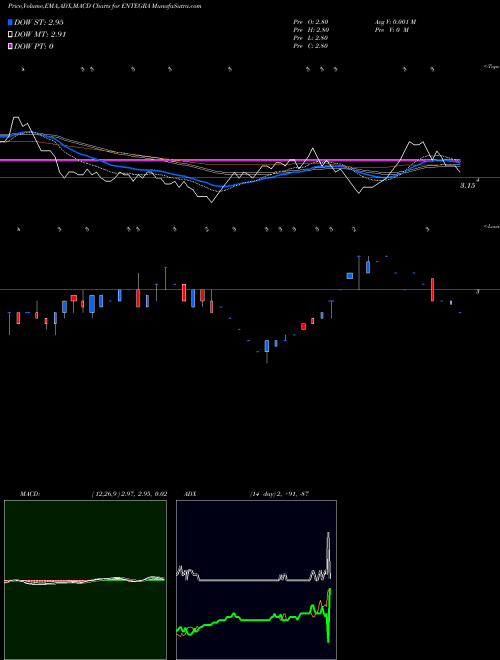Click the MACD panel heading
The height and width of the screenshot is (660, 500).
(x=30, y=494)
